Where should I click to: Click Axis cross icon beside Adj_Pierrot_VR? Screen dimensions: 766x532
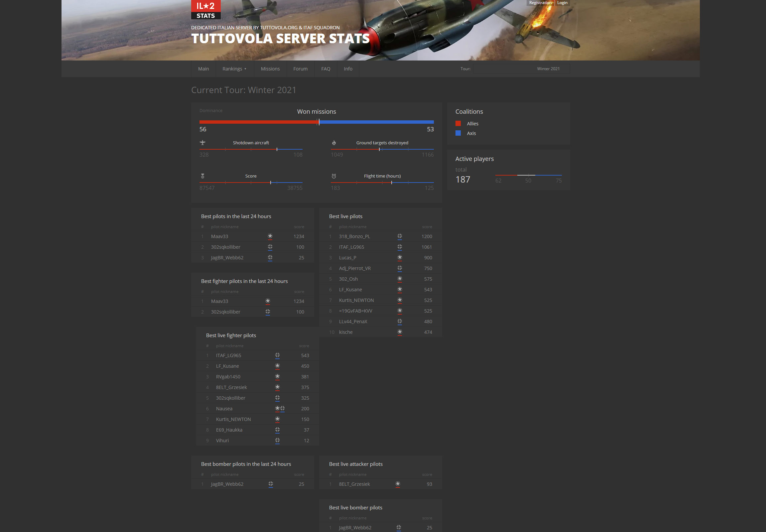tap(400, 268)
